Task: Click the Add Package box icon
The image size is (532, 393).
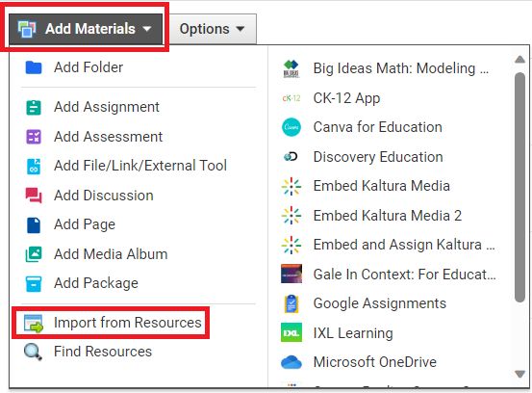Action: [x=34, y=283]
